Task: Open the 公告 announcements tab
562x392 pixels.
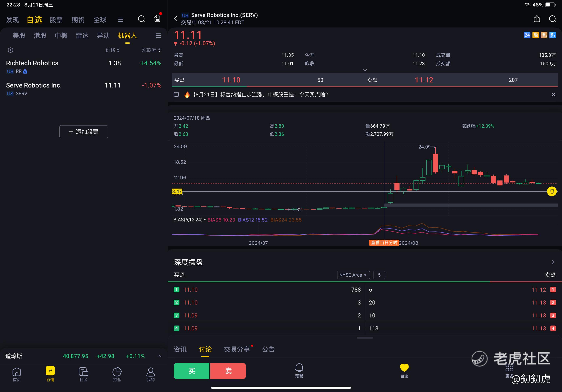Action: coord(268,349)
